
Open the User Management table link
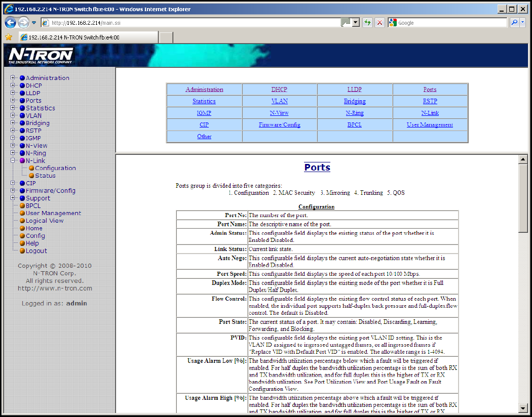coord(430,124)
